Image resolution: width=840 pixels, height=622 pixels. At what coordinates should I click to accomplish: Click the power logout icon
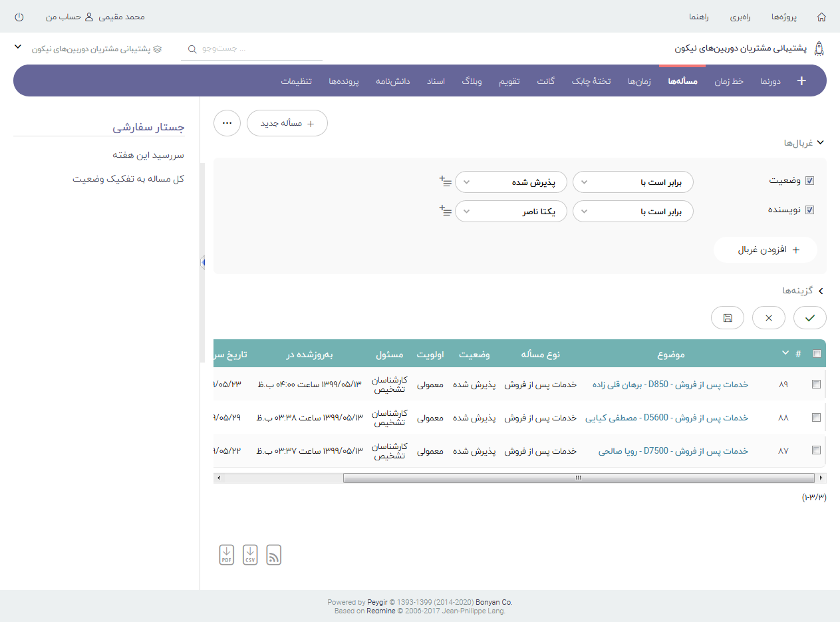(x=19, y=17)
